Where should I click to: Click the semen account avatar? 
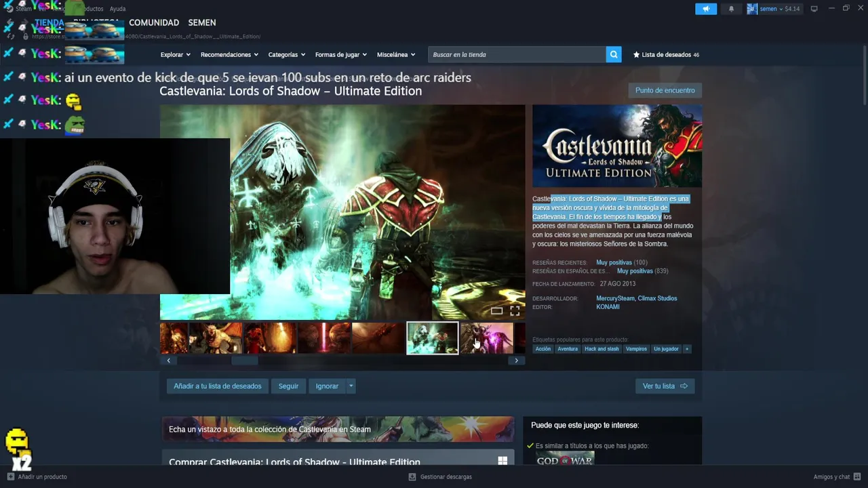point(752,9)
